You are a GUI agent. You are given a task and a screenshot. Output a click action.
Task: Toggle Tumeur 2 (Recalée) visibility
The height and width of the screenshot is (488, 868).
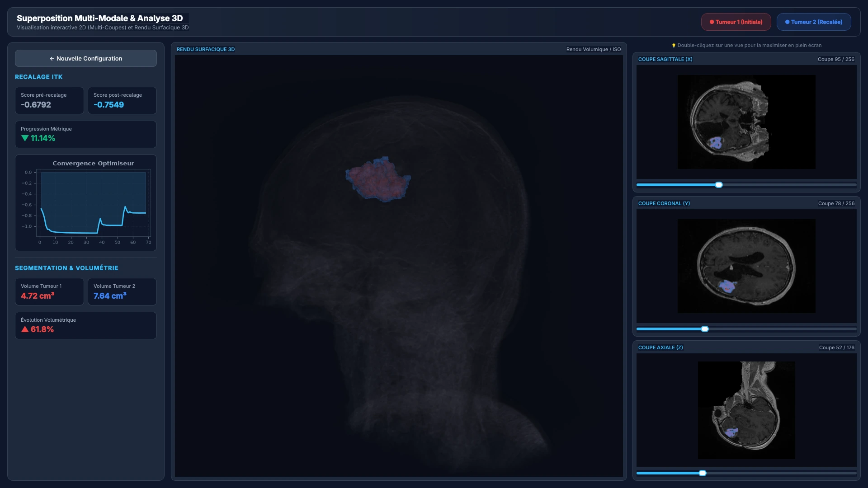(814, 22)
